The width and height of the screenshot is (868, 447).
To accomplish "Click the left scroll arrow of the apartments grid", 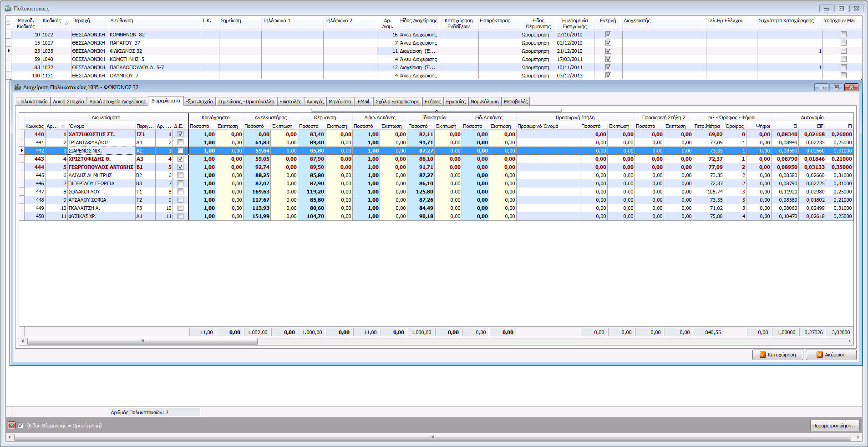I will 23,341.
